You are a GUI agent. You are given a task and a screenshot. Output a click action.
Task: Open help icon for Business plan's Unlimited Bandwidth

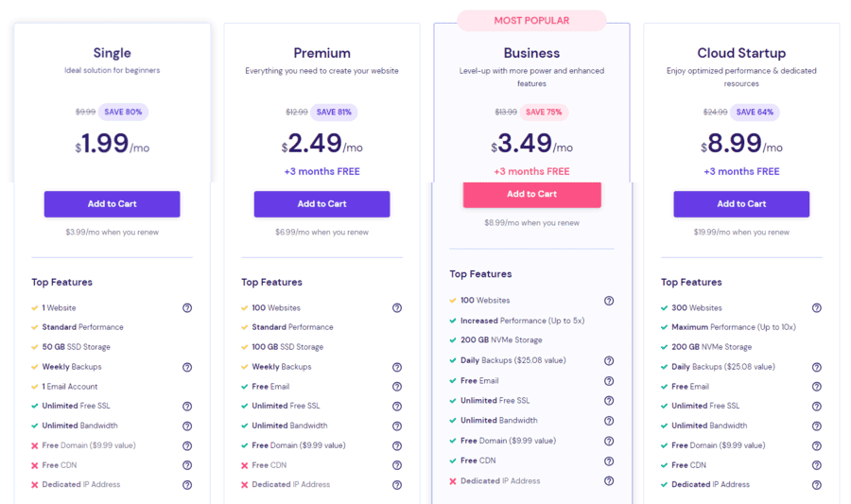(609, 421)
